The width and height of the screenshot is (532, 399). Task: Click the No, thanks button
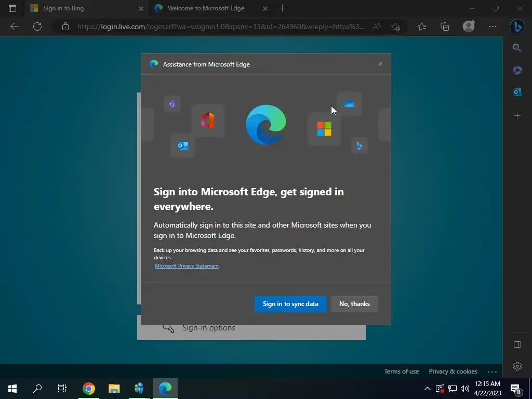pos(354,303)
